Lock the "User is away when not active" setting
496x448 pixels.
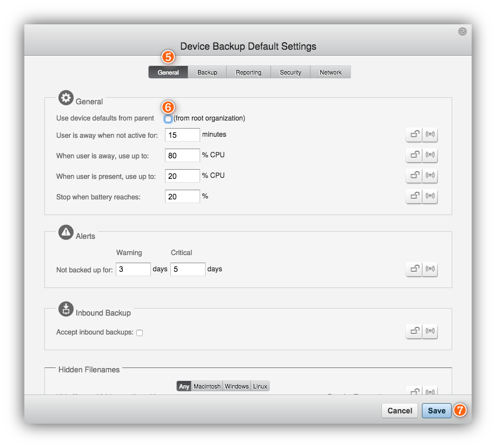coord(414,135)
